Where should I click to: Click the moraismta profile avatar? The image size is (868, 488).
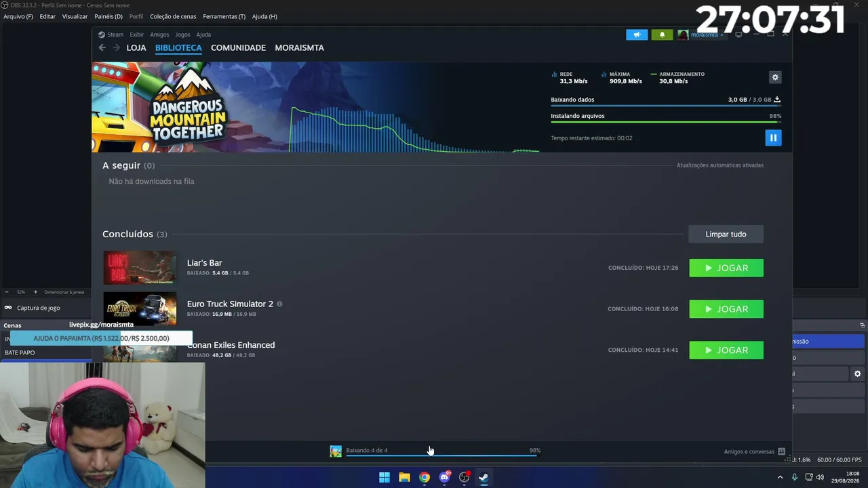[683, 35]
